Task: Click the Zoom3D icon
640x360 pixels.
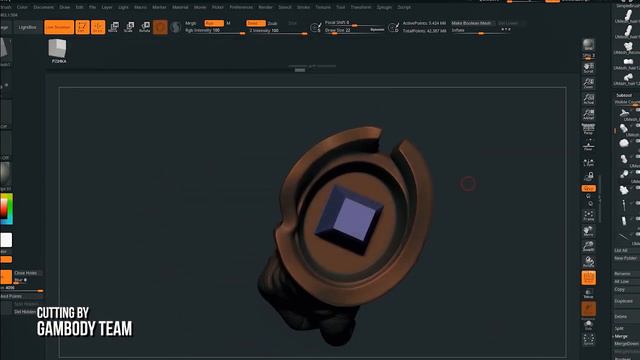Action: click(589, 246)
